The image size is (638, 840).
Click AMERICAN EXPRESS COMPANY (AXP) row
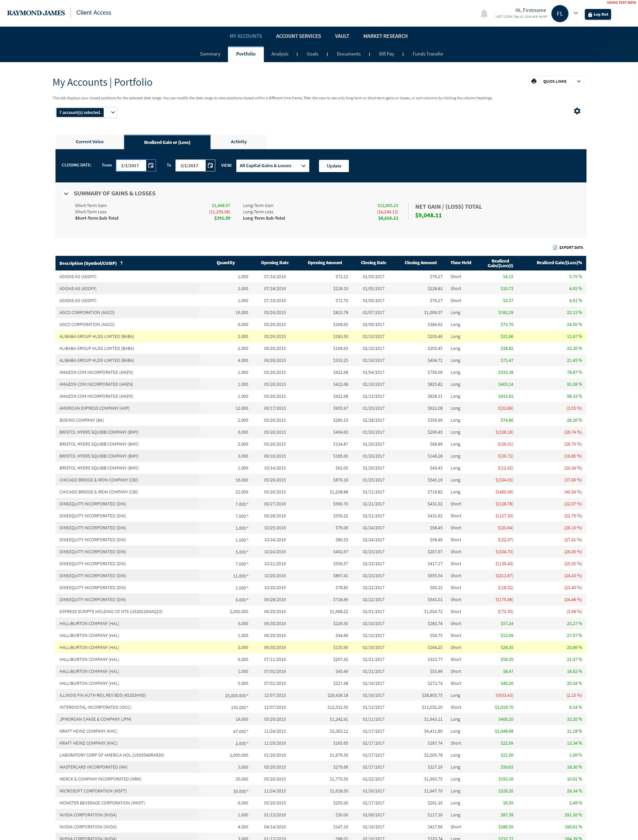(321, 408)
